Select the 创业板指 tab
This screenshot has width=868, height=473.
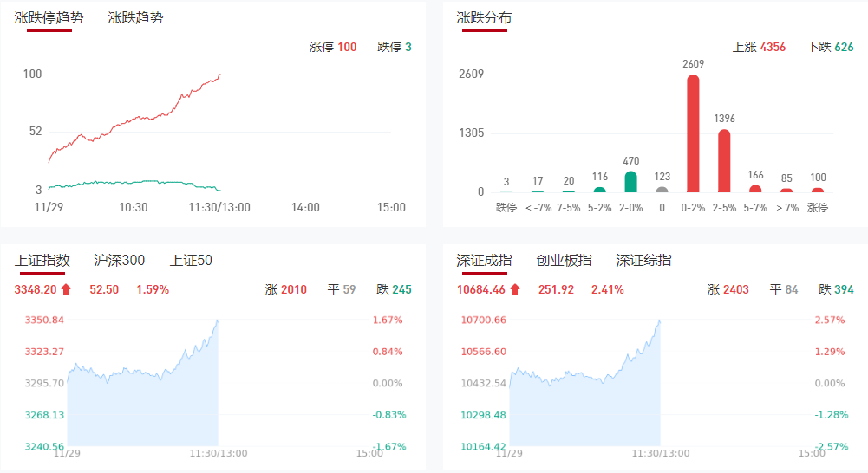(x=564, y=260)
